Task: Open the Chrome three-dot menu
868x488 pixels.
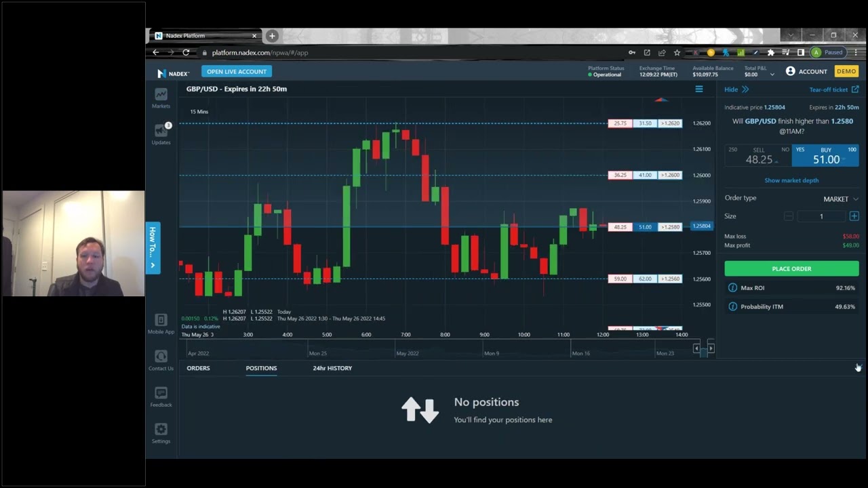Action: click(856, 52)
